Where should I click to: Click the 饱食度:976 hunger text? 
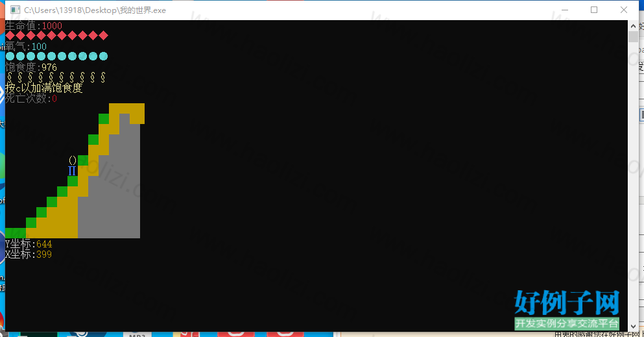click(31, 67)
